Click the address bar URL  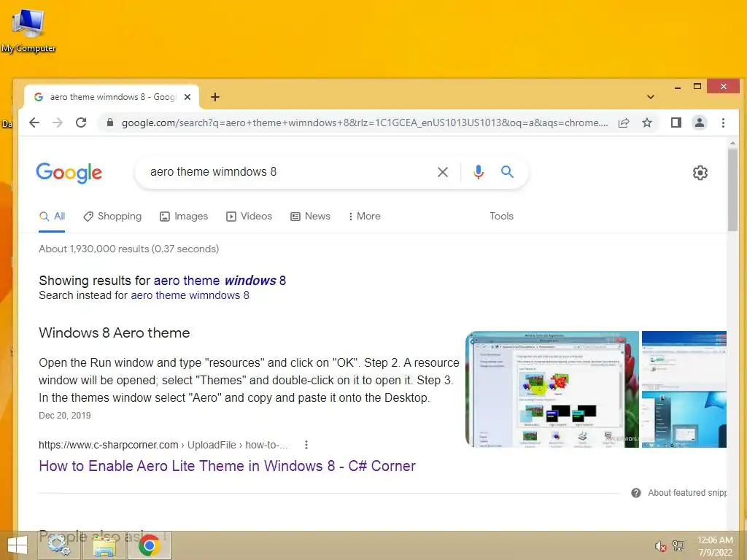365,122
